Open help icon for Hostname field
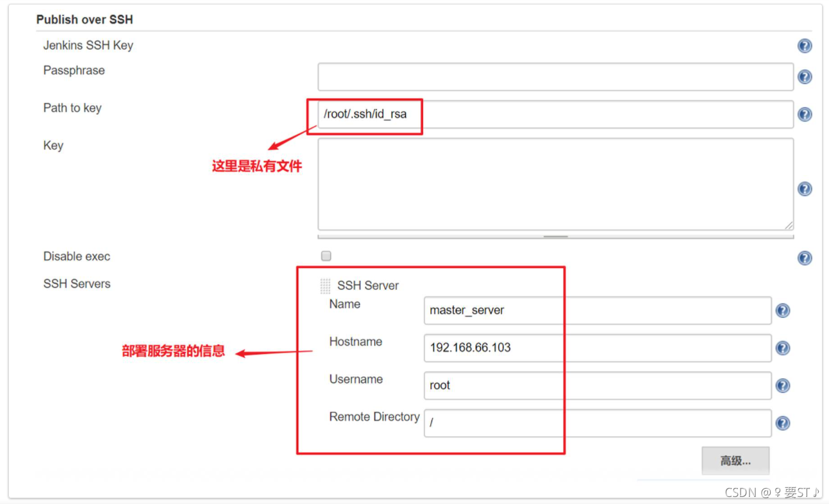 point(782,348)
